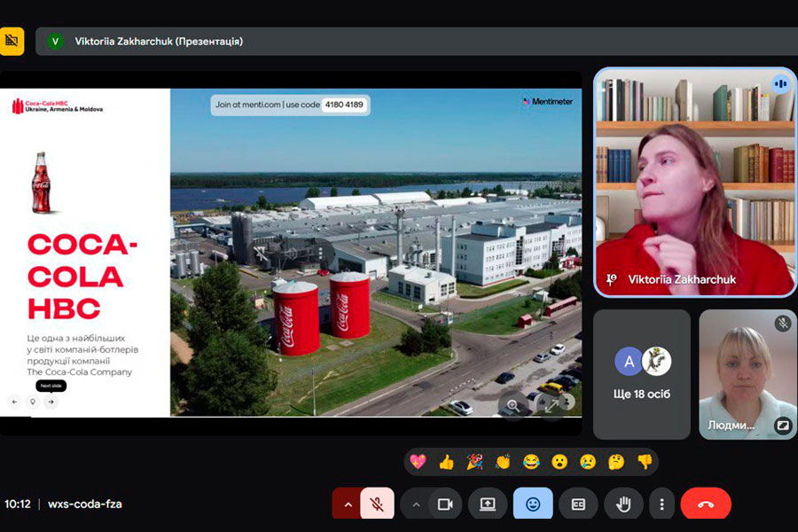Go to the next presentation slide
The width and height of the screenshot is (798, 532).
[x=51, y=402]
